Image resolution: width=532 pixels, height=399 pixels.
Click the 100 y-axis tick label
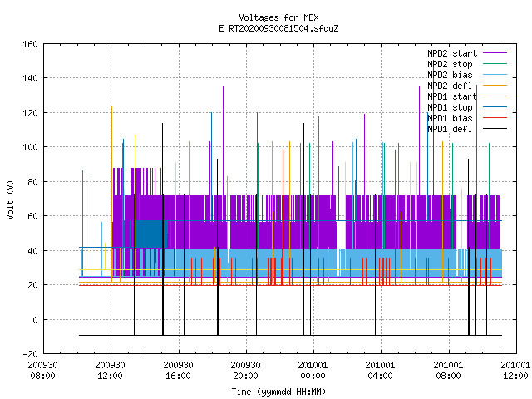click(x=30, y=147)
